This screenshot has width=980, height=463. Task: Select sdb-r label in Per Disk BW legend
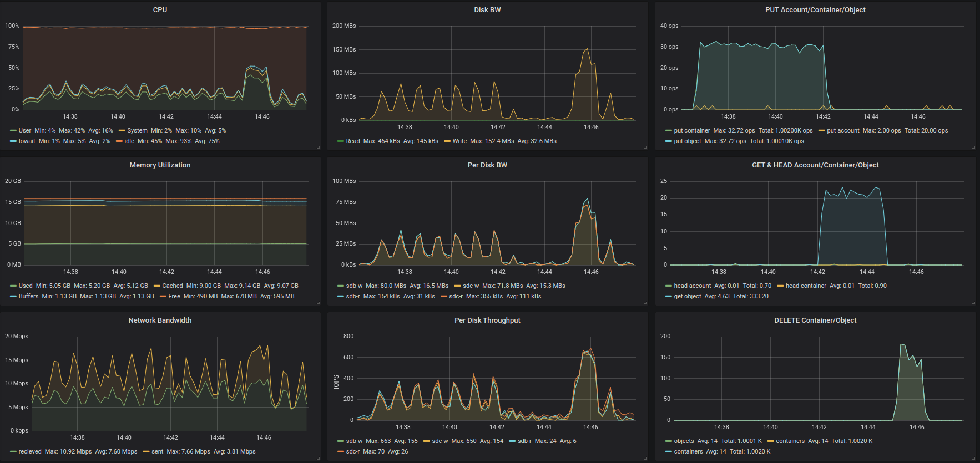coord(353,297)
